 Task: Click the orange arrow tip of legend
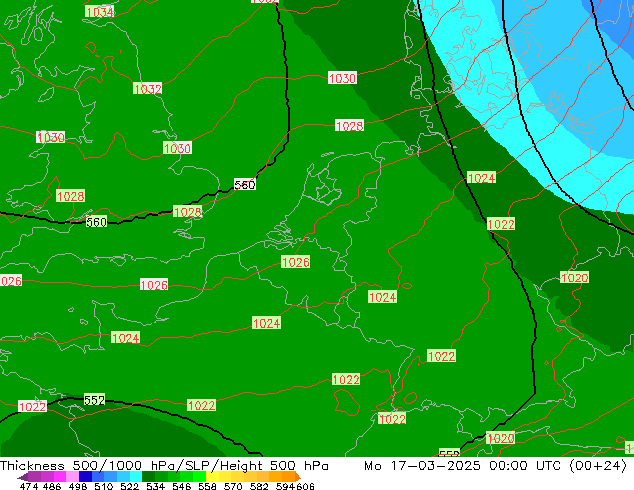[298, 477]
